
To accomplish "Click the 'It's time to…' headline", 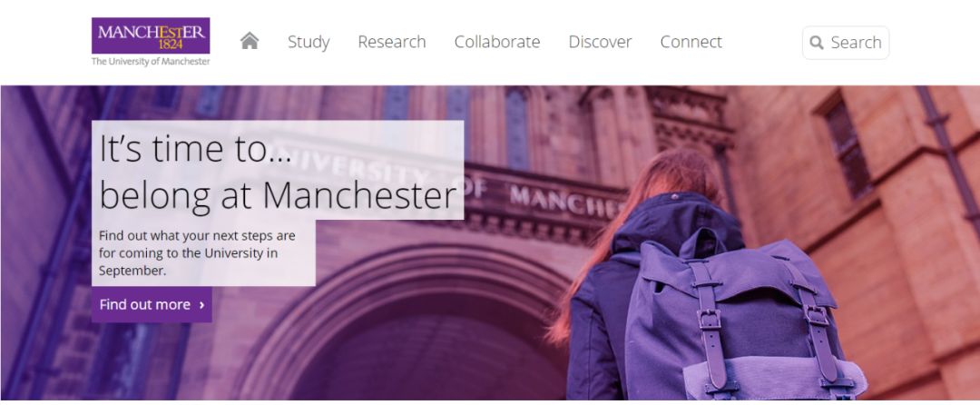I will pos(196,149).
